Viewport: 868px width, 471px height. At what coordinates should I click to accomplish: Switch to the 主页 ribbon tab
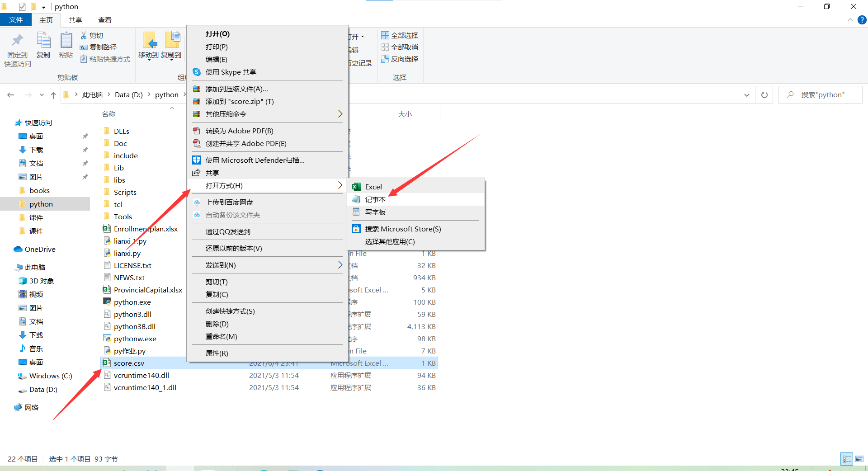(x=46, y=20)
